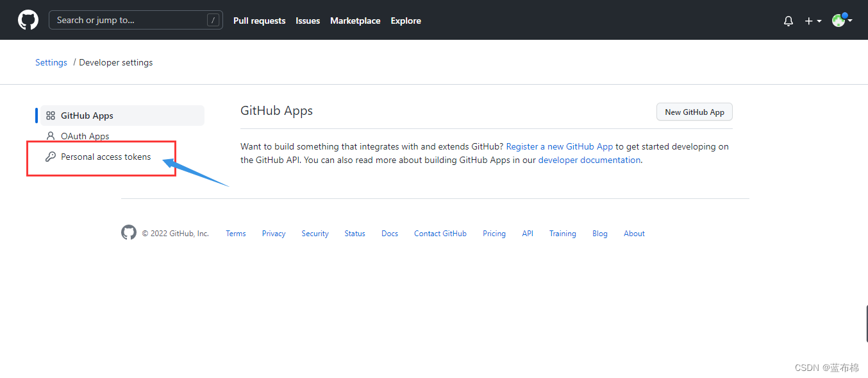Select the Personal access tokens key icon
The image size is (868, 378).
point(51,157)
